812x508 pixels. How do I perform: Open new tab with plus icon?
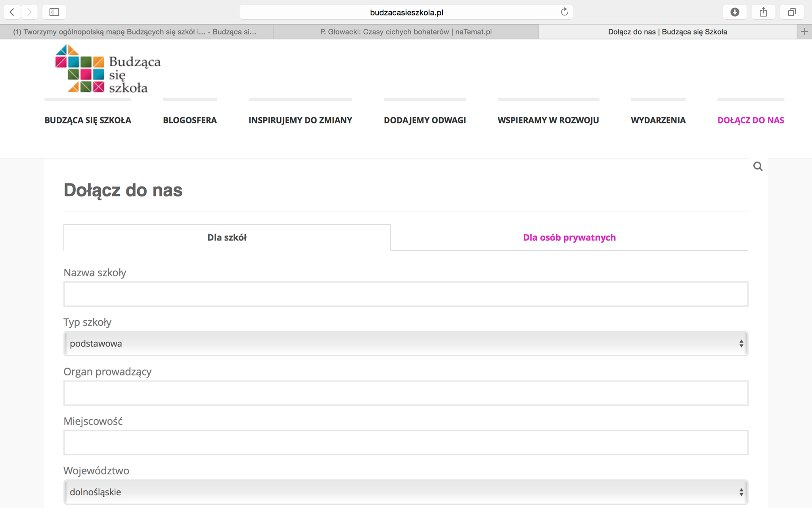pyautogui.click(x=804, y=32)
